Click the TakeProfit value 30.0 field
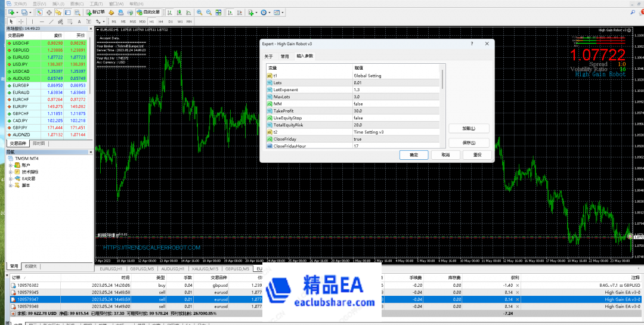The image size is (644, 325). tap(394, 111)
